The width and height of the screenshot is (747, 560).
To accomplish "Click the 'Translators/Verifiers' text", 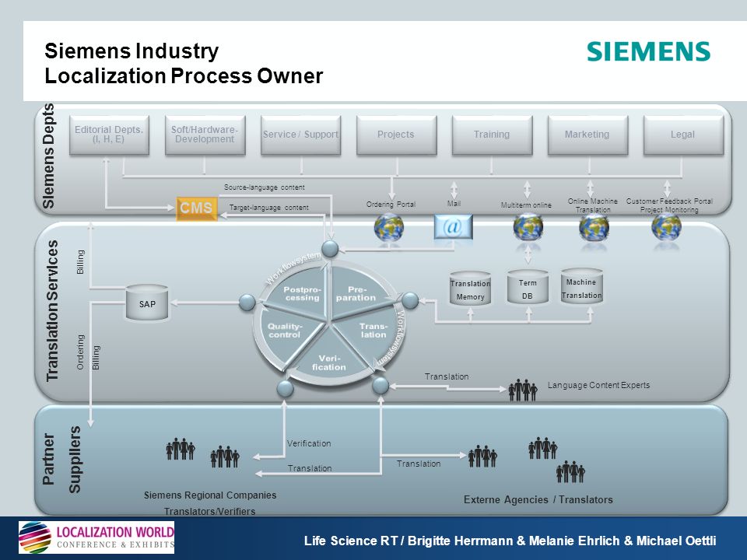I will pos(209,511).
